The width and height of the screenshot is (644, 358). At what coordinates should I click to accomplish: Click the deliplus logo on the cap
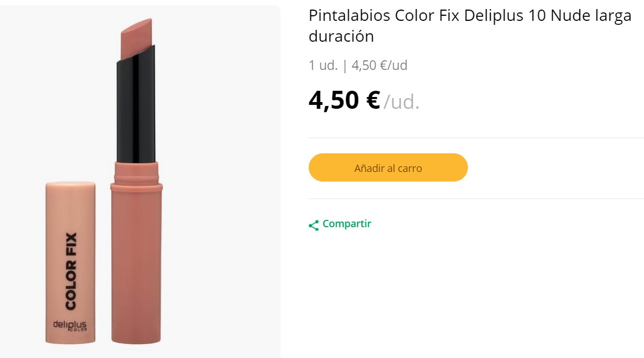69,325
